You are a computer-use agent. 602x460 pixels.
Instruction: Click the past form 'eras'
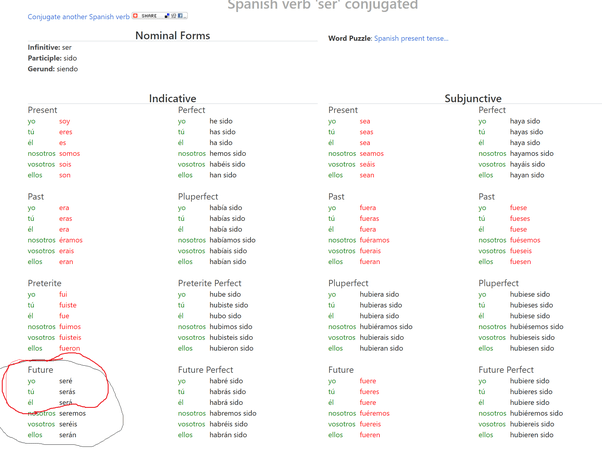point(66,218)
